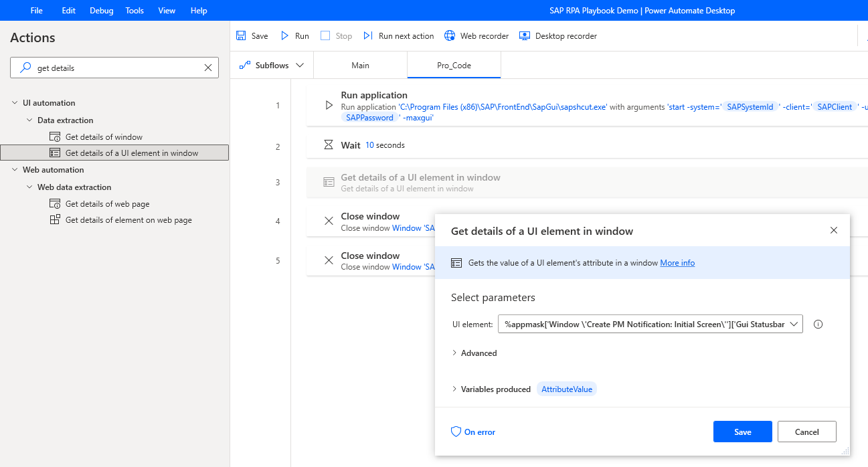Click the dialog header description icon
The height and width of the screenshot is (467, 868).
(x=456, y=263)
